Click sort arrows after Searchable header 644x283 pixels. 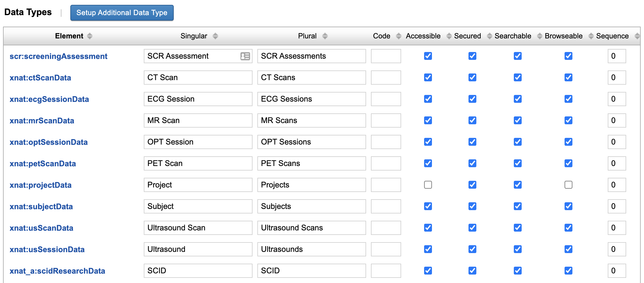(x=540, y=36)
